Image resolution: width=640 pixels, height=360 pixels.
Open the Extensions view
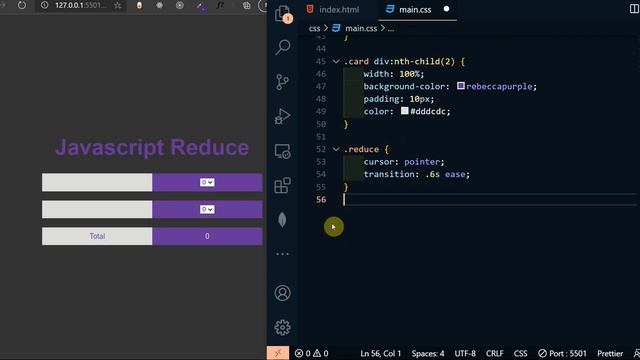pyautogui.click(x=282, y=185)
